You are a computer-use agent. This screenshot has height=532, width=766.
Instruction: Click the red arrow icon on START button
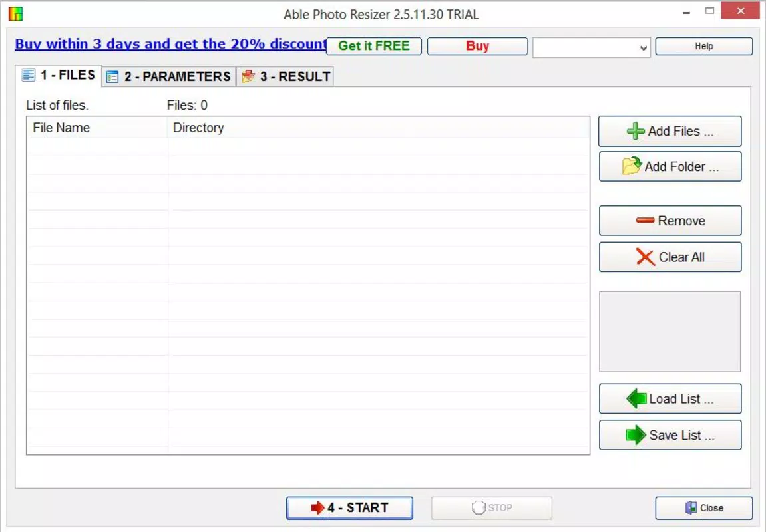tap(317, 507)
